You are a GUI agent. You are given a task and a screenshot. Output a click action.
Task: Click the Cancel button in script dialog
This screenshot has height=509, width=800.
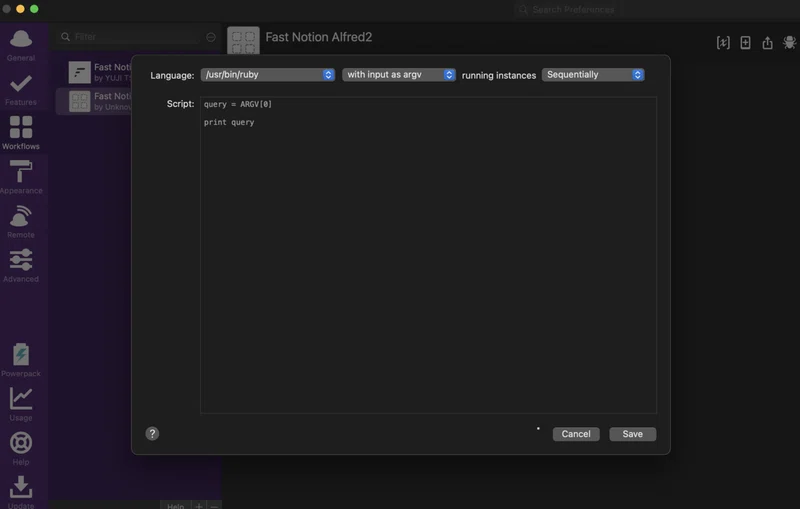pos(576,434)
